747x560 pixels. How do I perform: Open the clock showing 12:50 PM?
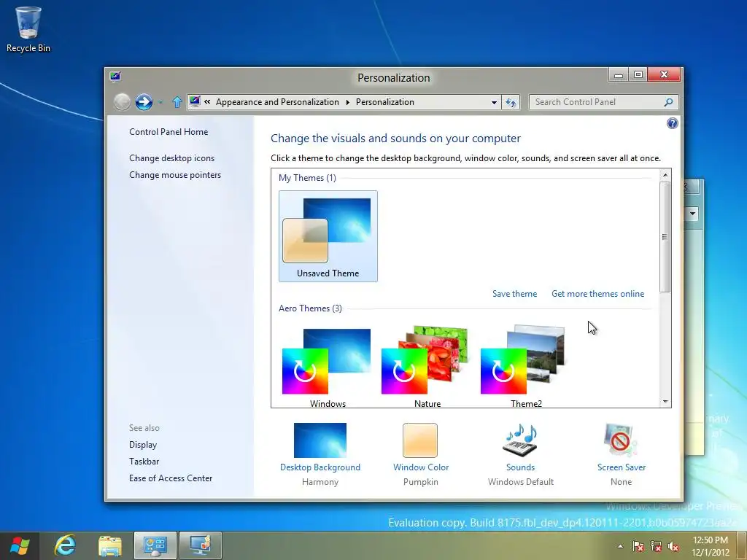(711, 546)
